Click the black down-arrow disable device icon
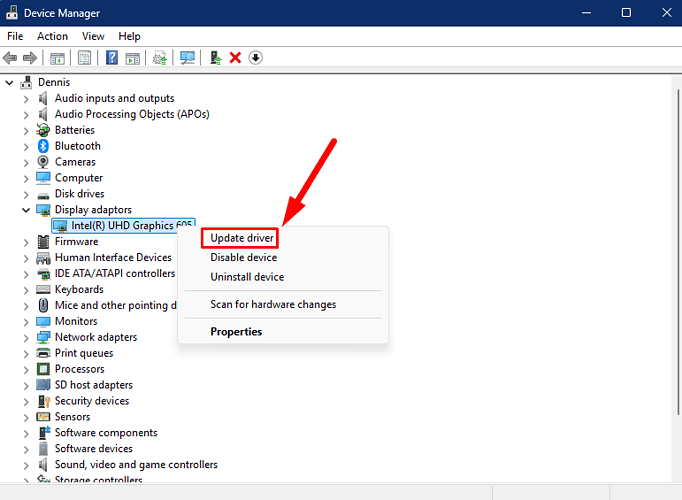The width and height of the screenshot is (682, 500). point(256,58)
